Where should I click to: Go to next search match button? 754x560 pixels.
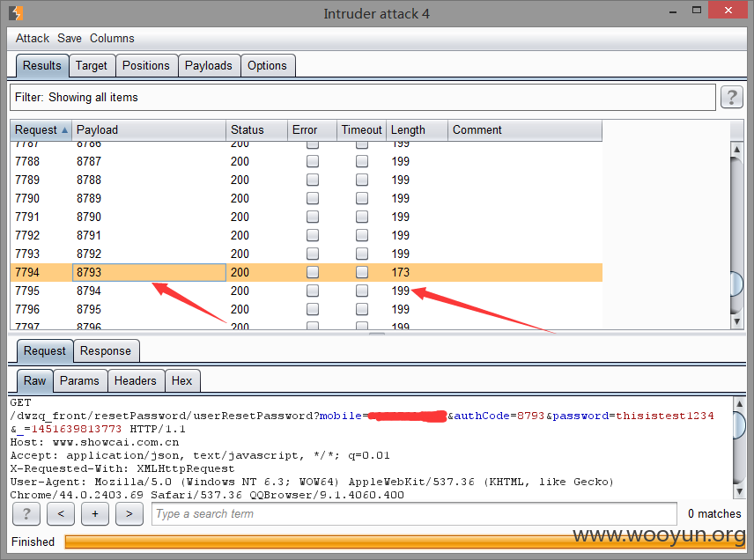129,514
